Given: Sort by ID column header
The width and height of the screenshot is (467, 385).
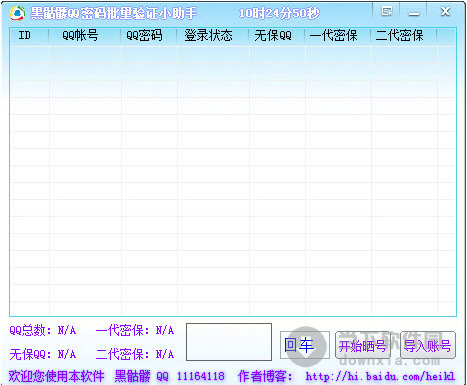Looking at the screenshot, I should (x=30, y=36).
